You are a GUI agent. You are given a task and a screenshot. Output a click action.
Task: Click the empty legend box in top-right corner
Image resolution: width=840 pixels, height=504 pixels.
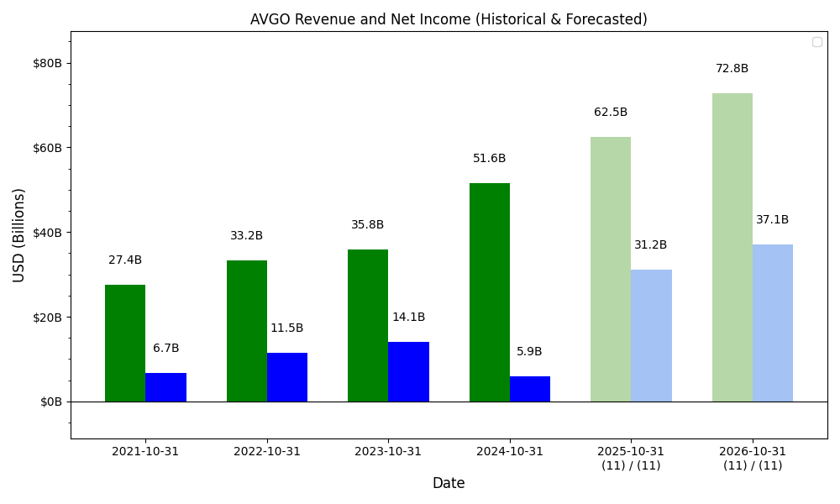[817, 42]
